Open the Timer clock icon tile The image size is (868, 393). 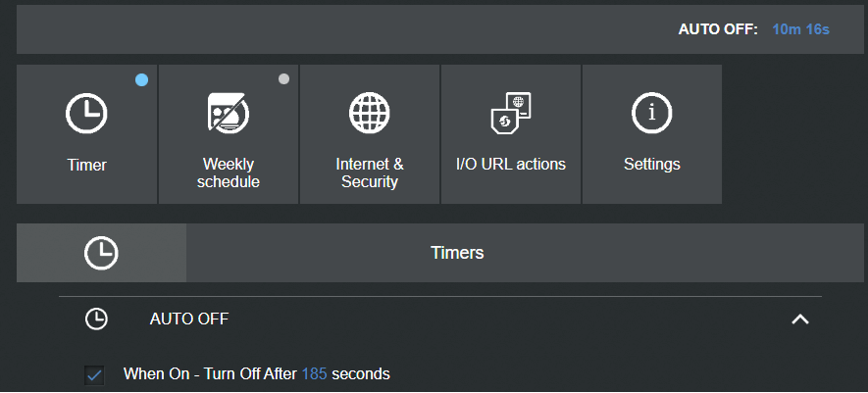click(x=87, y=114)
